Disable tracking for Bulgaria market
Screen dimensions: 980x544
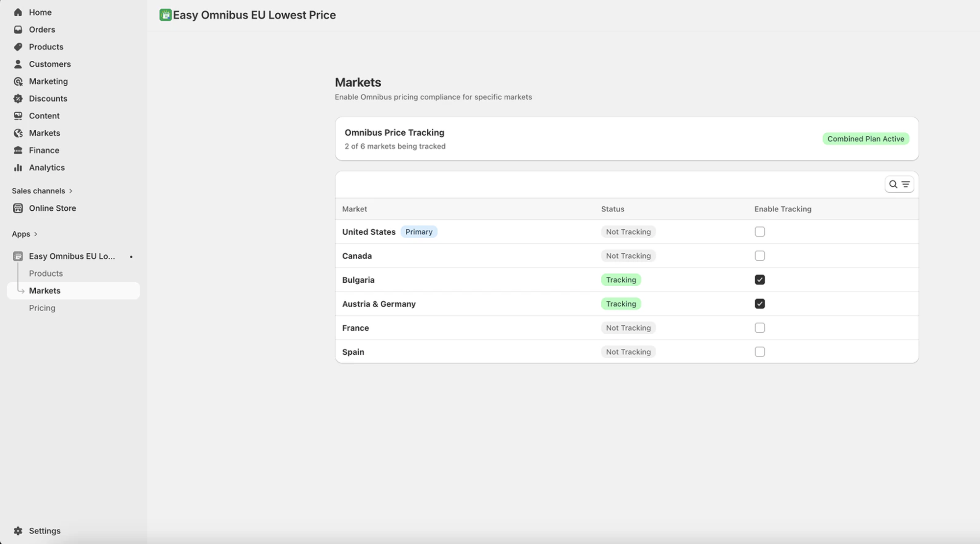(759, 280)
